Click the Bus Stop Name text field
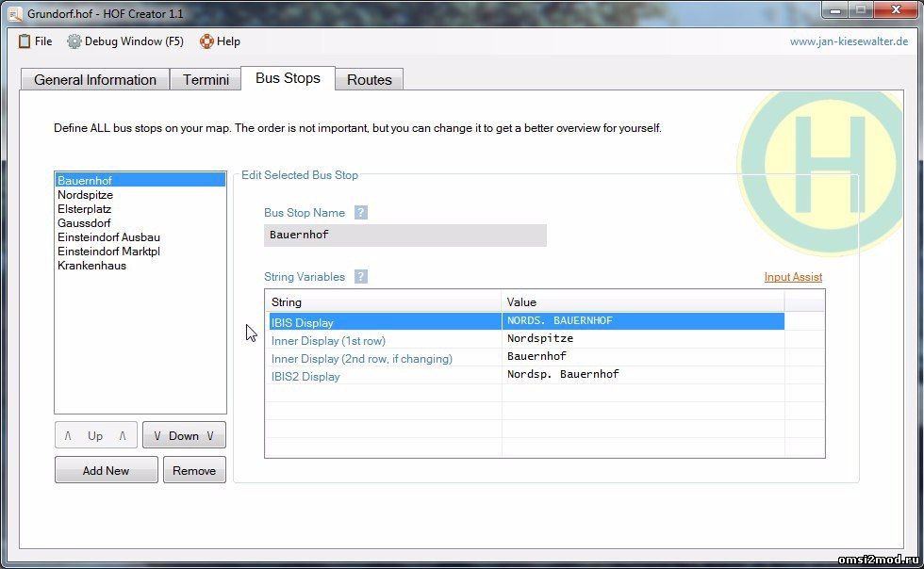Image resolution: width=924 pixels, height=569 pixels. [x=404, y=236]
